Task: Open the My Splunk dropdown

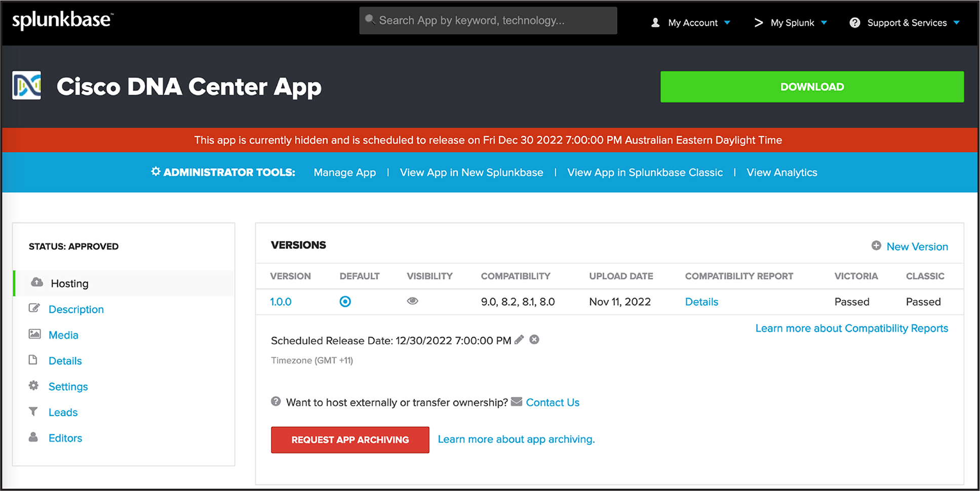Action: pos(791,23)
